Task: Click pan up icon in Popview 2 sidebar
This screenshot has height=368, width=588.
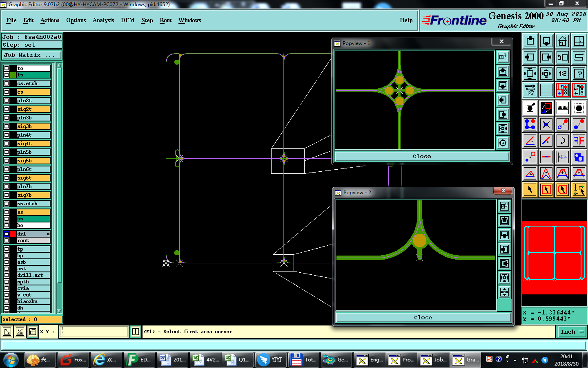Action: click(505, 220)
